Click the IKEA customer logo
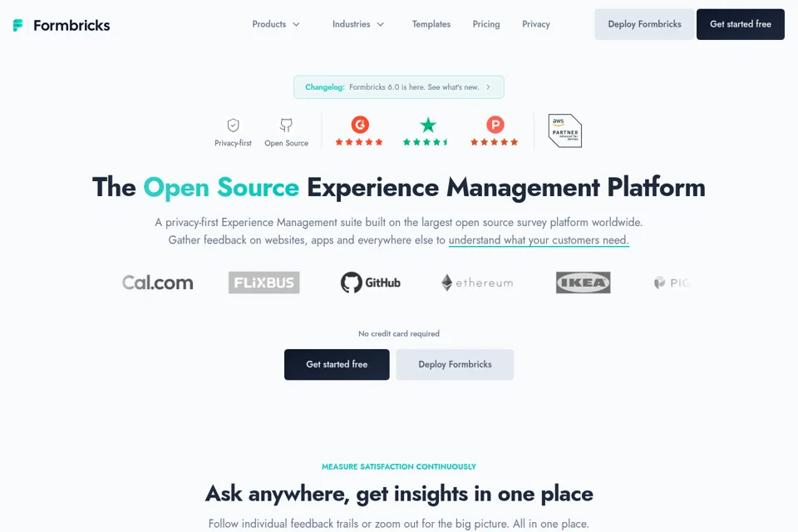The height and width of the screenshot is (532, 798). [x=584, y=283]
